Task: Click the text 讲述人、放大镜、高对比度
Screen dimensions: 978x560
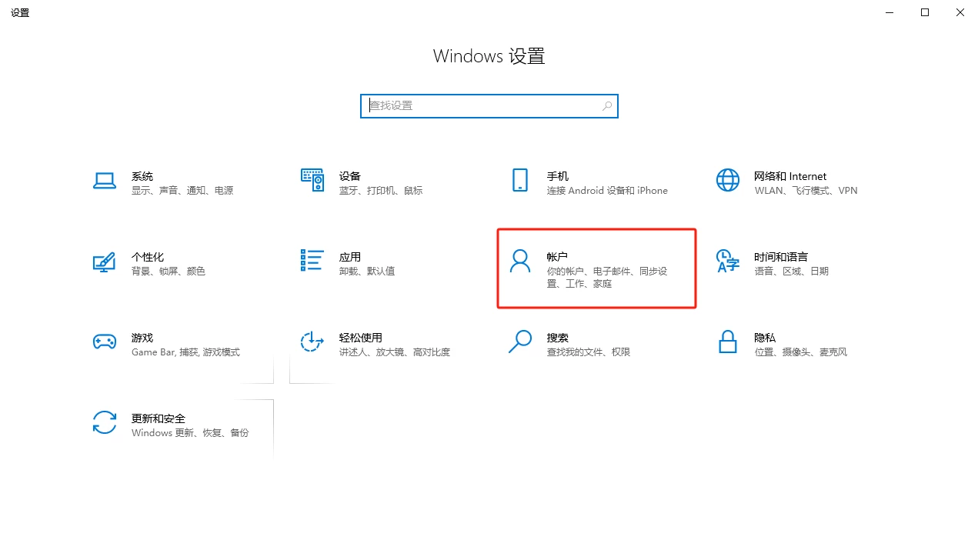Action: [x=395, y=352]
